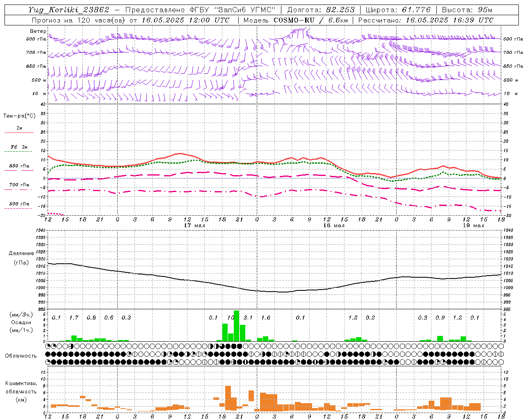Click the tallest green precipitation bar
This screenshot has width=525, height=420.
[236, 326]
